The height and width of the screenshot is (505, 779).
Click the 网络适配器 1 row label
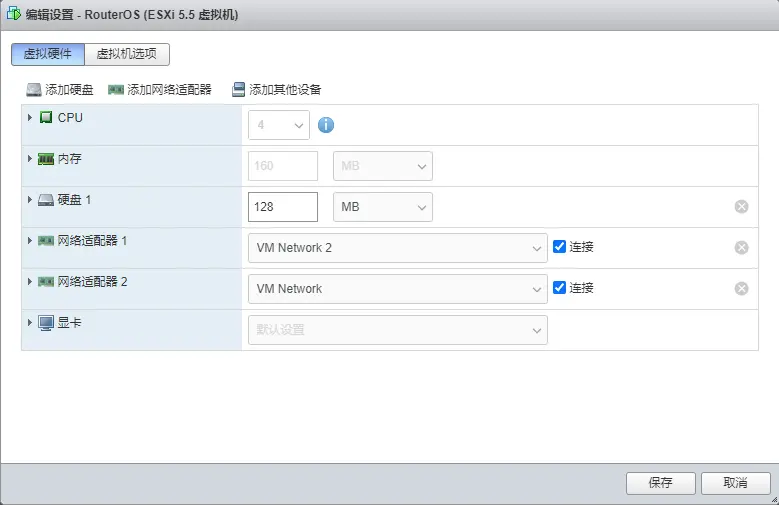point(92,241)
